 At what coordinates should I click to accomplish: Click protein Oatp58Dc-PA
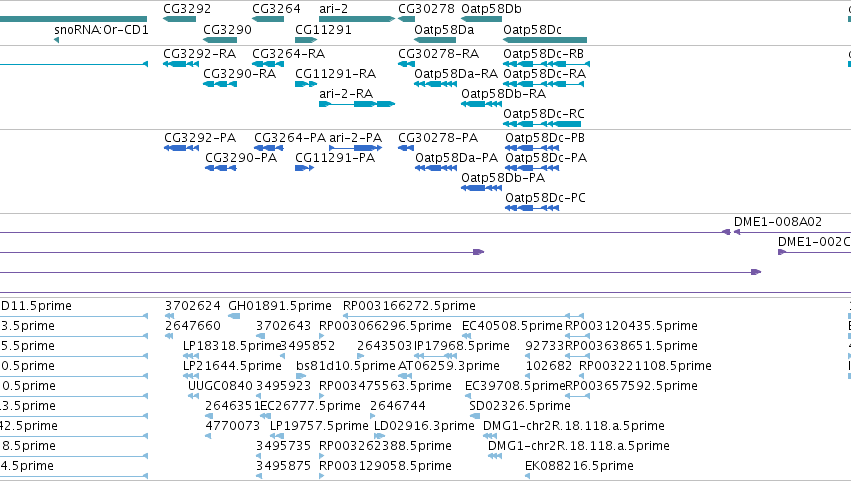[x=532, y=168]
